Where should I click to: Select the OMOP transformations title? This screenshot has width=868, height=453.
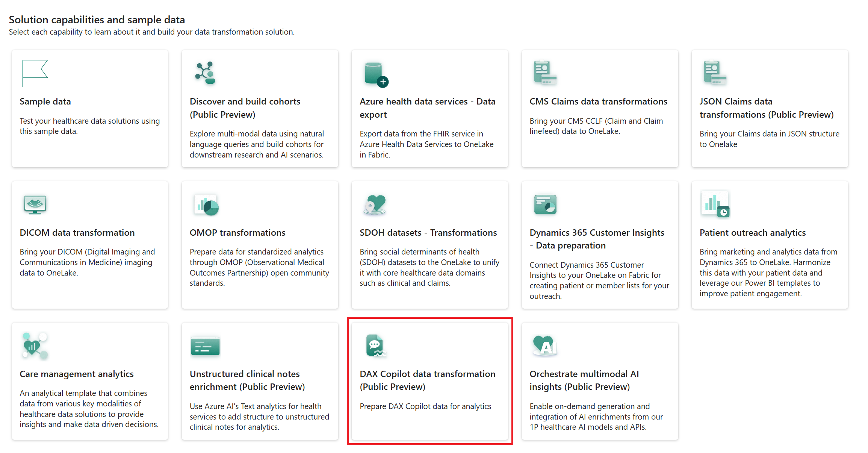pos(237,233)
